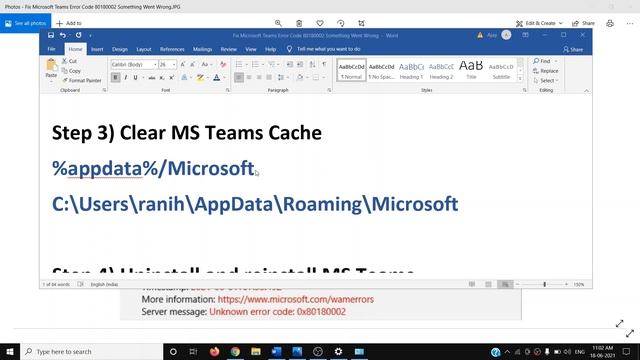This screenshot has height=360, width=640.
Task: Open numbering list dropdown arrow
Action: [263, 64]
